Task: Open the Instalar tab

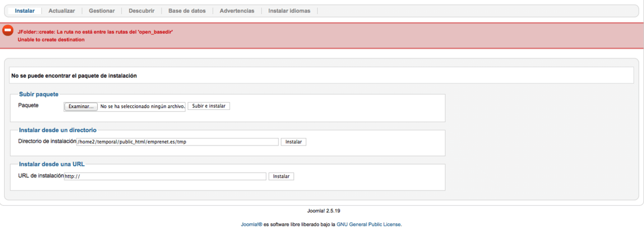Action: point(25,11)
